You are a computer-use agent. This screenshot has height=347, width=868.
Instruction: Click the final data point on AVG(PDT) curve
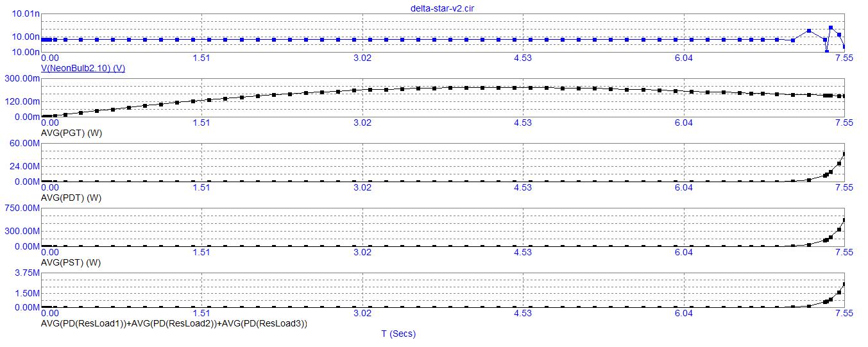tap(844, 154)
